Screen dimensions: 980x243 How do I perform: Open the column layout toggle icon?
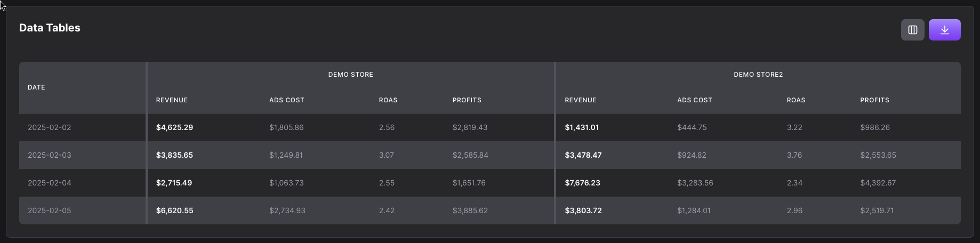pos(912,30)
